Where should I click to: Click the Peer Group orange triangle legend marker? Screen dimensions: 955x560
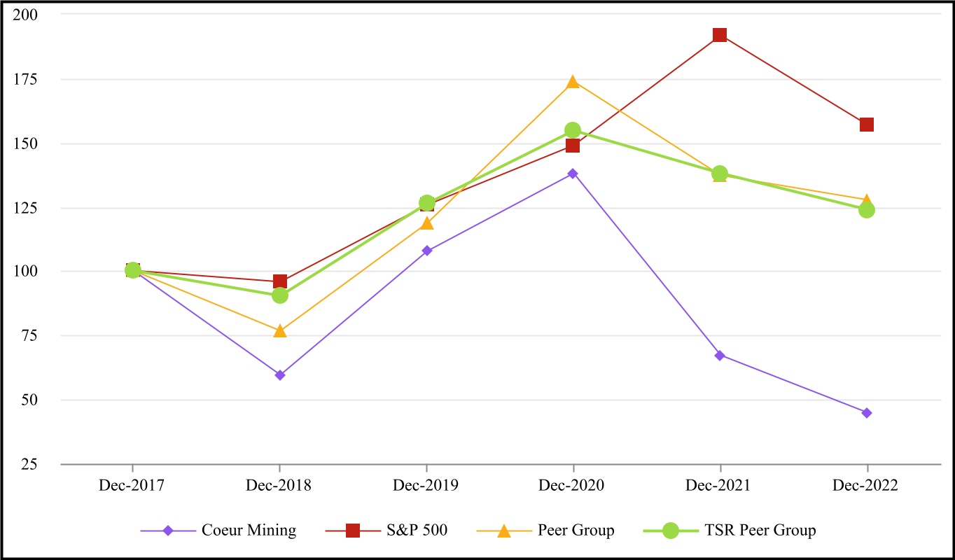pyautogui.click(x=503, y=531)
